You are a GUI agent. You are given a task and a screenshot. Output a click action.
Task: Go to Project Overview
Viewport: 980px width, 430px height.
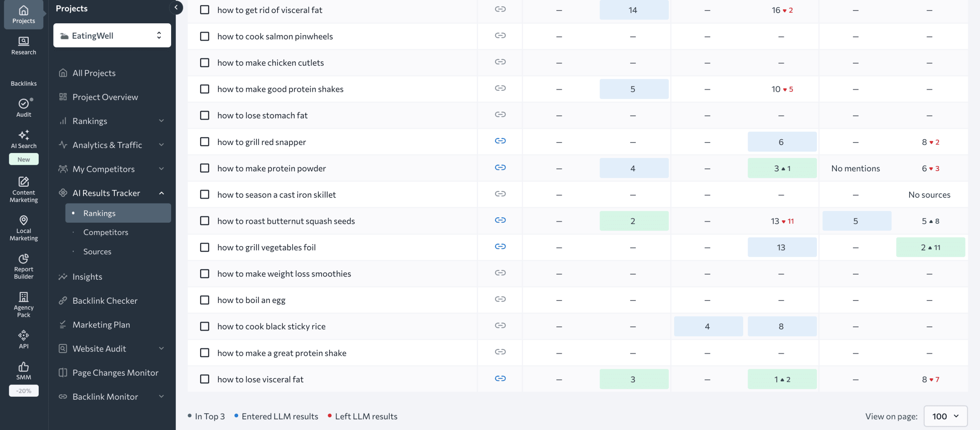pyautogui.click(x=105, y=97)
